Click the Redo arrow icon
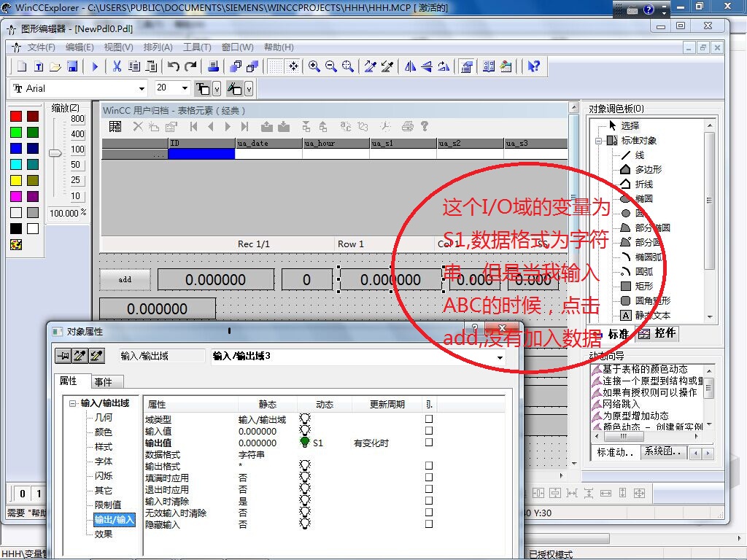This screenshot has height=560, width=747. tap(190, 66)
